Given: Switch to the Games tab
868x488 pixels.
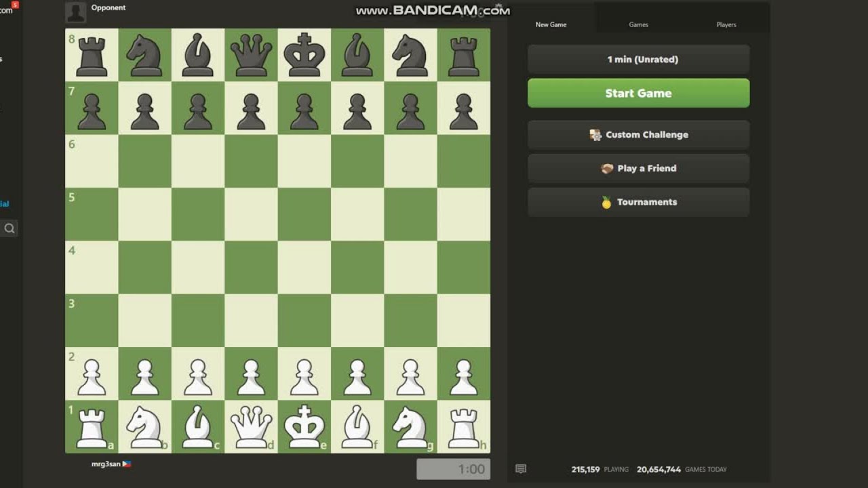Looking at the screenshot, I should point(638,24).
